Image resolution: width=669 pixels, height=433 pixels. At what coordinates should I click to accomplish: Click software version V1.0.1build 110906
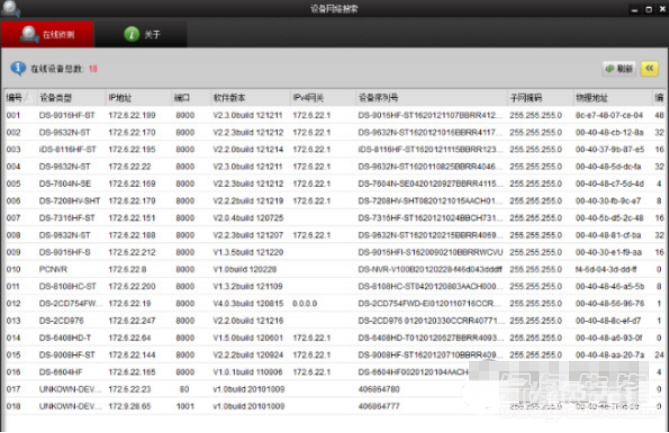click(248, 372)
